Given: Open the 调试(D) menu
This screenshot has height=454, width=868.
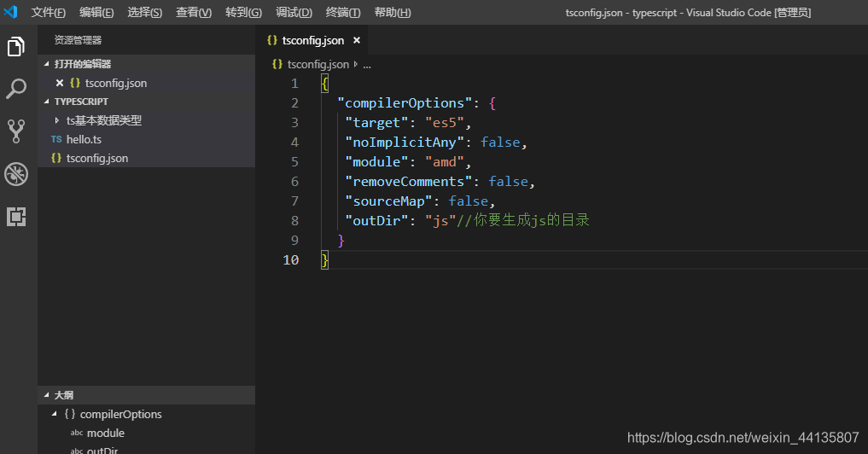Looking at the screenshot, I should click(294, 12).
